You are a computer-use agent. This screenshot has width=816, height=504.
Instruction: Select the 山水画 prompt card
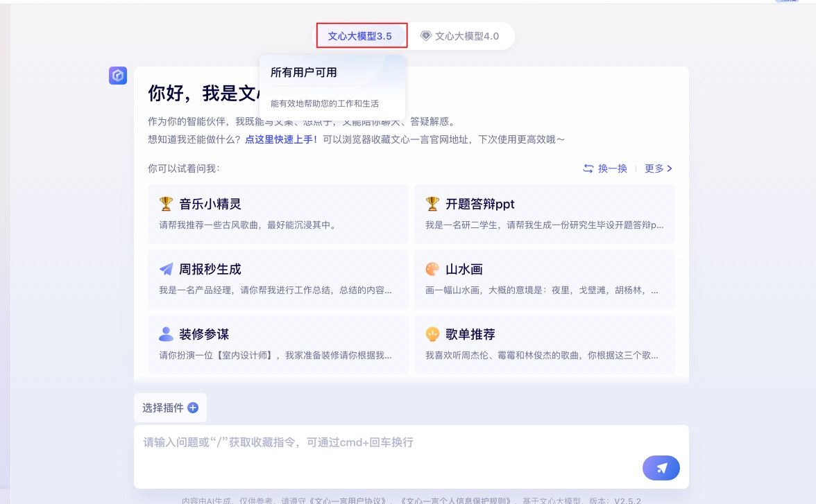tap(544, 279)
